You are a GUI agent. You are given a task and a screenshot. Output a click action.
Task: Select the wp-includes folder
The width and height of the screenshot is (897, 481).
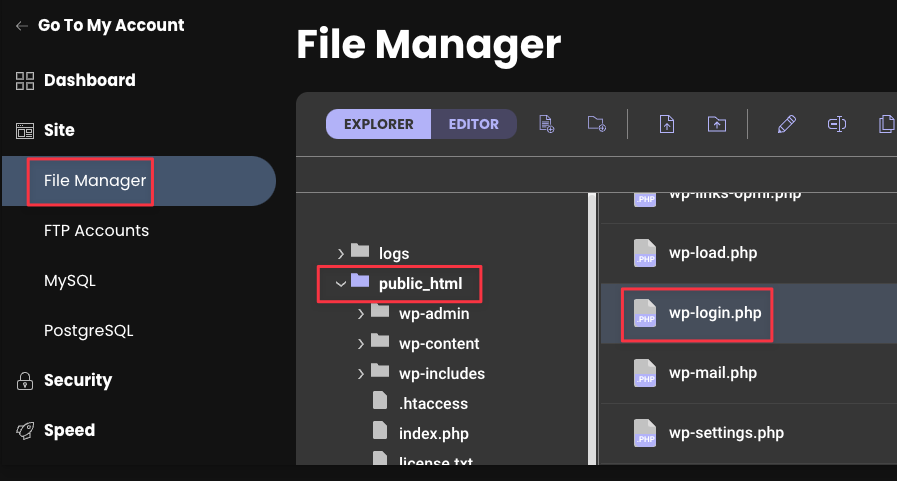tap(442, 374)
